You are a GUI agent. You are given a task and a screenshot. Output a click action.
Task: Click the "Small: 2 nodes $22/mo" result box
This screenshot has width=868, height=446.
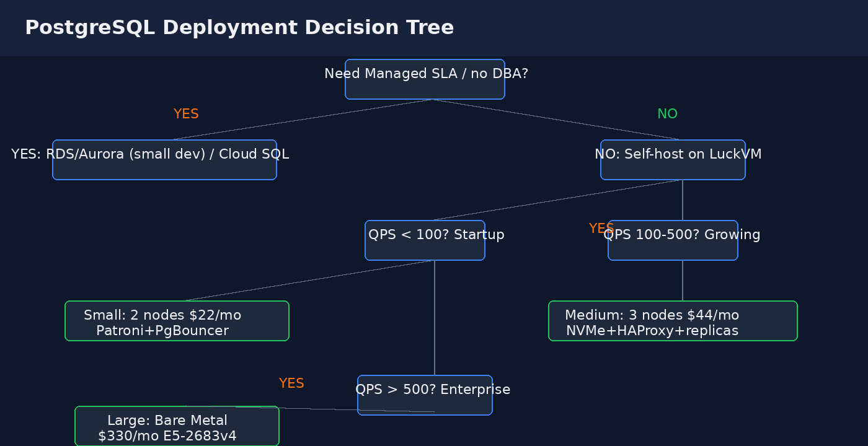(x=177, y=321)
